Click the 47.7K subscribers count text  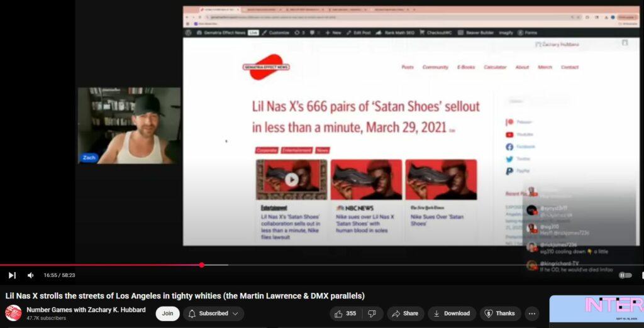click(x=46, y=318)
